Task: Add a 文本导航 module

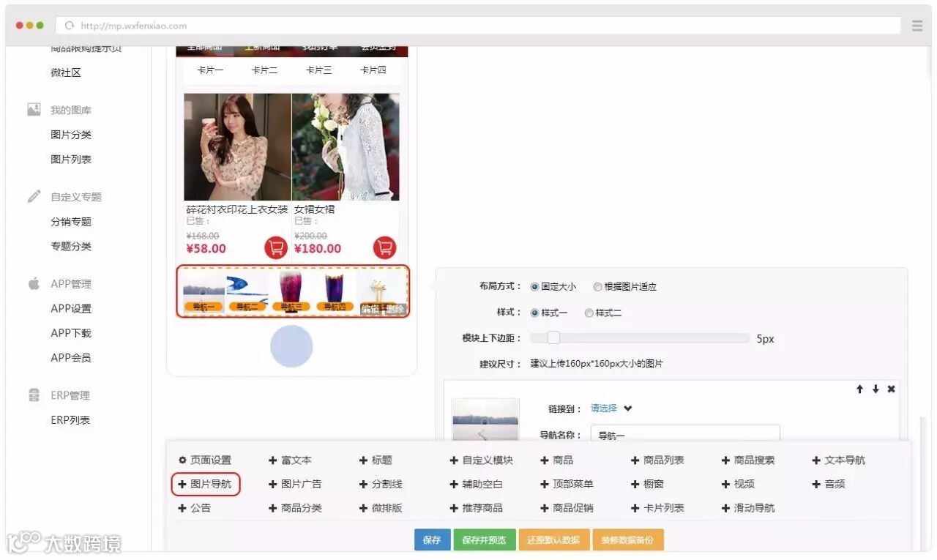Action: (839, 460)
